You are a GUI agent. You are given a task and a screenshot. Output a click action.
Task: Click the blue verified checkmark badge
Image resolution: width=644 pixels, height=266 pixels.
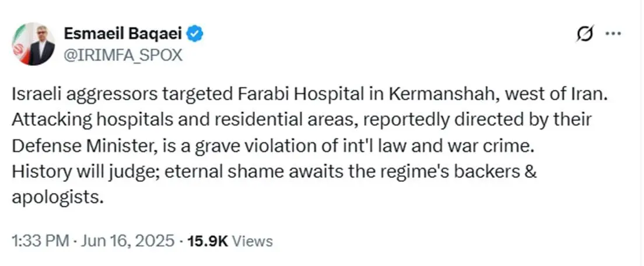[x=195, y=34]
